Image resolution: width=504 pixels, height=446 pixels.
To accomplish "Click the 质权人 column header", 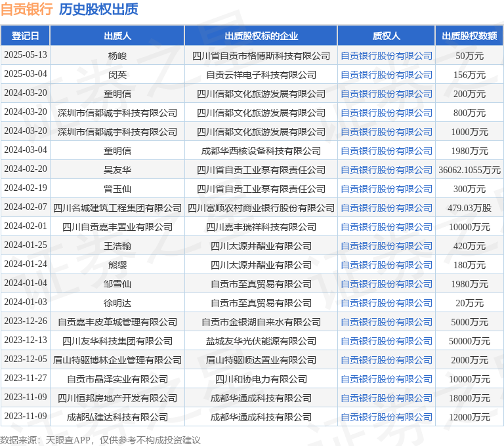I will 387,35.
